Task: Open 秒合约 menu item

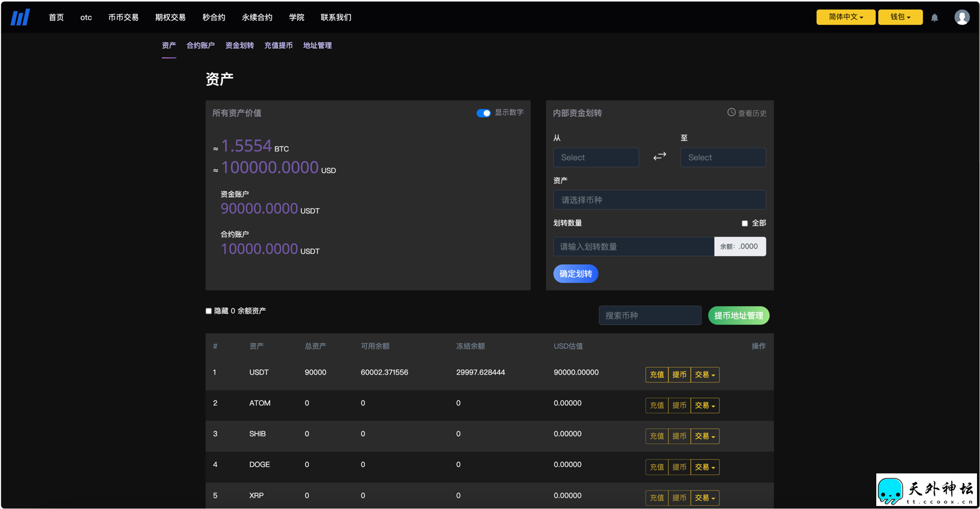Action: tap(213, 17)
